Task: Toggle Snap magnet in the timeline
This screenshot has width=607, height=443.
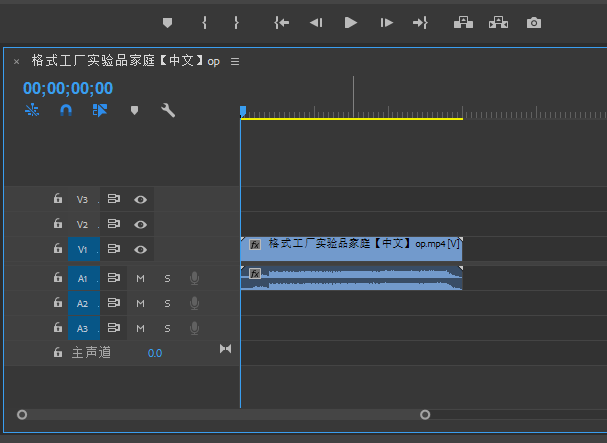Action: (x=66, y=110)
